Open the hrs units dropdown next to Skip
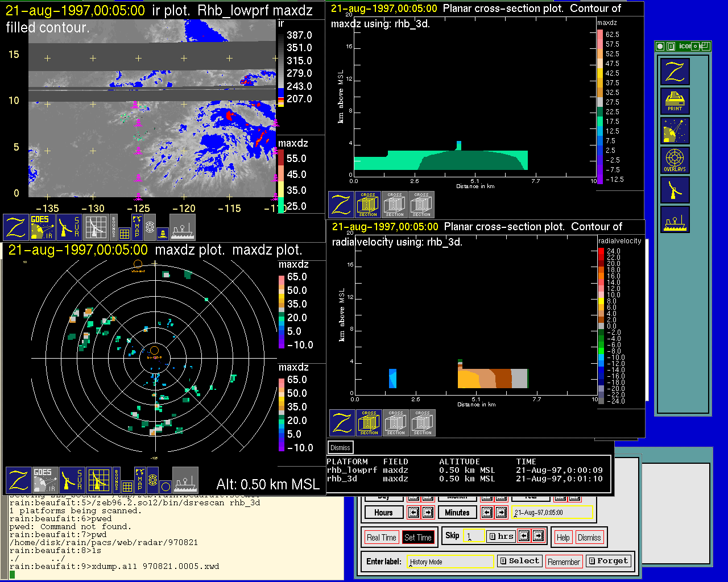 tap(501, 536)
